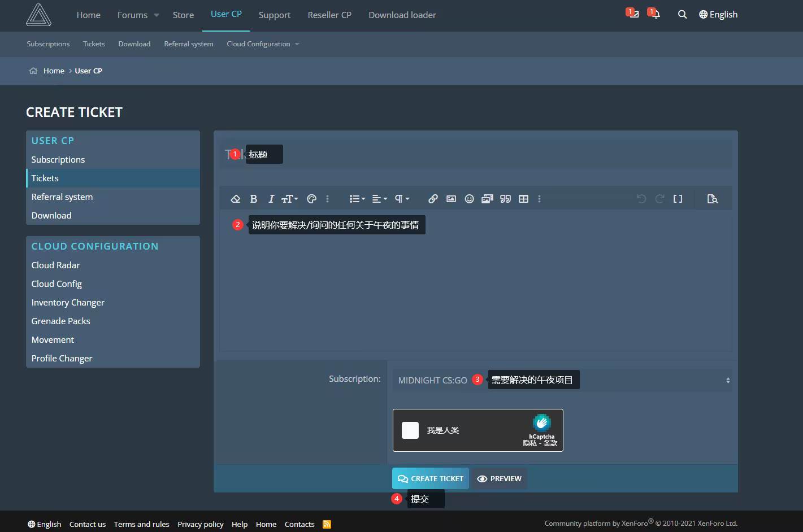803x532 pixels.
Task: Click the remove formatting eraser icon
Action: [x=236, y=199]
